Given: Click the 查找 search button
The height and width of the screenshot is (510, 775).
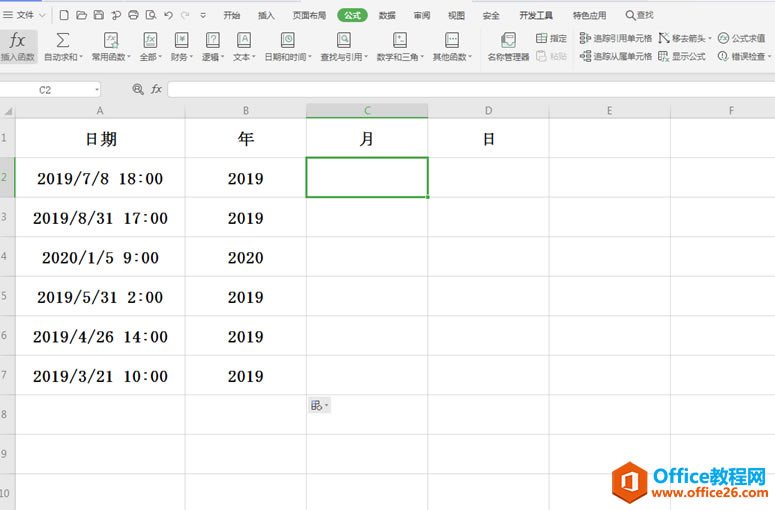Looking at the screenshot, I should click(640, 15).
